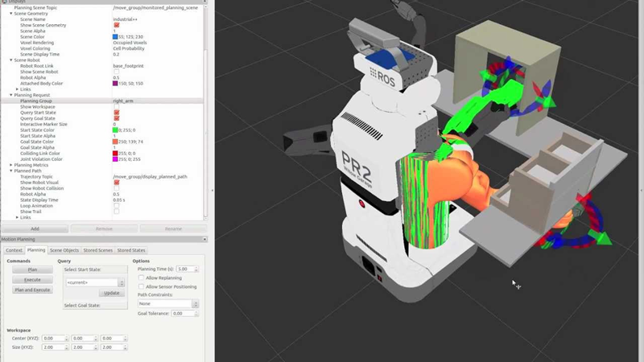Enable Loop Animation checkbox

(x=117, y=206)
